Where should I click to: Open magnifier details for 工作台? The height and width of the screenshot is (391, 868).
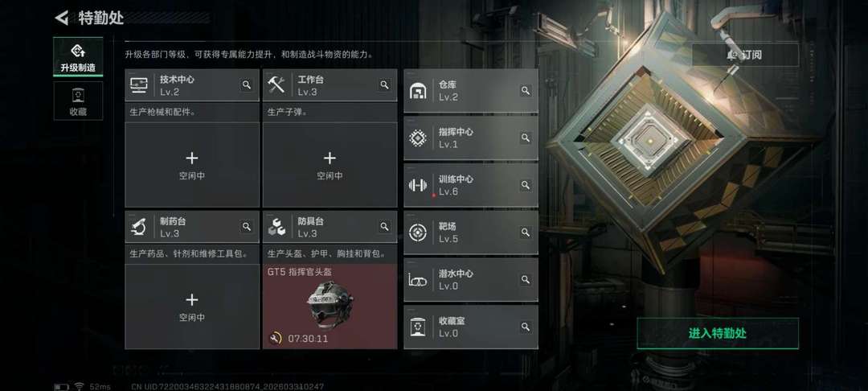tap(384, 84)
